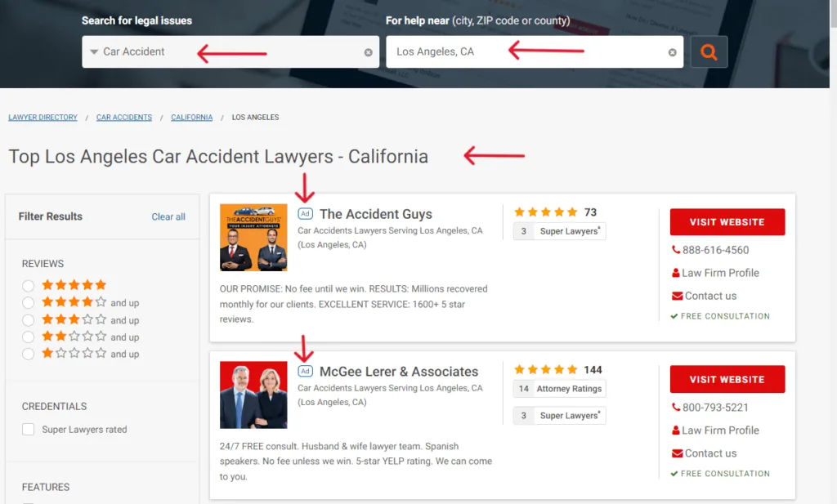837x504 pixels.
Task: Click the page vertical scrollbar
Action: 833,252
